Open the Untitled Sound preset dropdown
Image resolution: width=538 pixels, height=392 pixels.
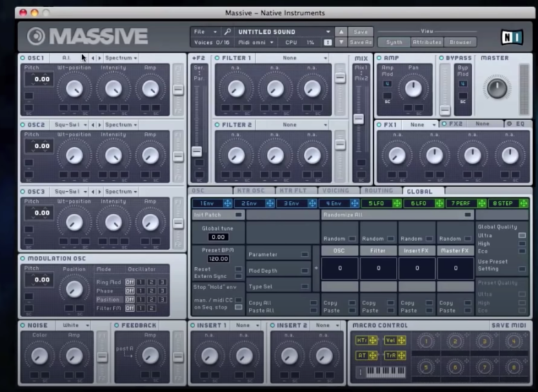(284, 32)
